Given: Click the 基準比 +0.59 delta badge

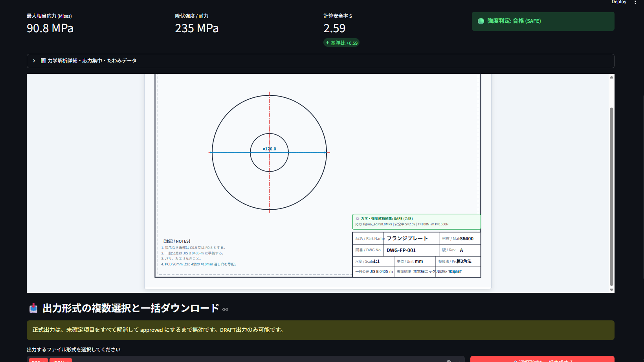Looking at the screenshot, I should coord(341,43).
